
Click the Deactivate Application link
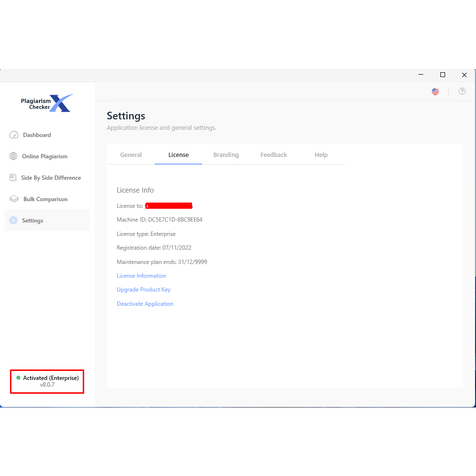click(145, 304)
